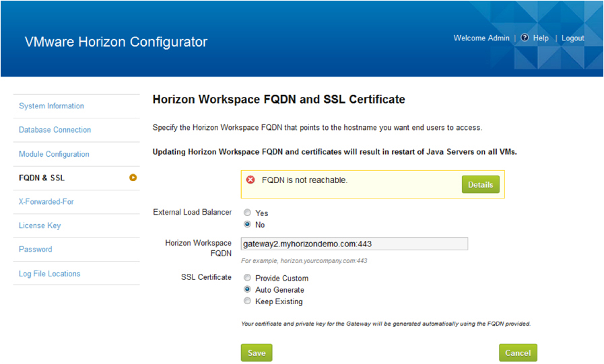Image resolution: width=604 pixels, height=364 pixels.
Task: Open the License Key page
Action: [x=40, y=225]
